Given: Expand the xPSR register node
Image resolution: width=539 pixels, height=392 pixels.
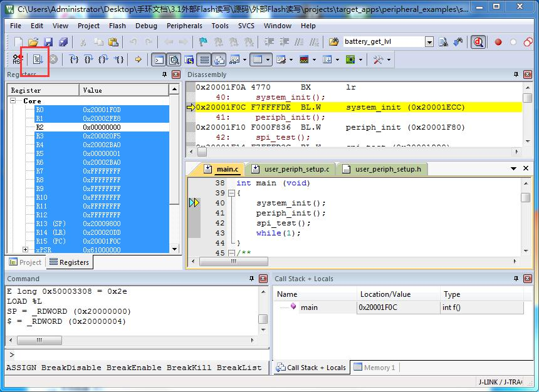Looking at the screenshot, I should tap(25, 249).
